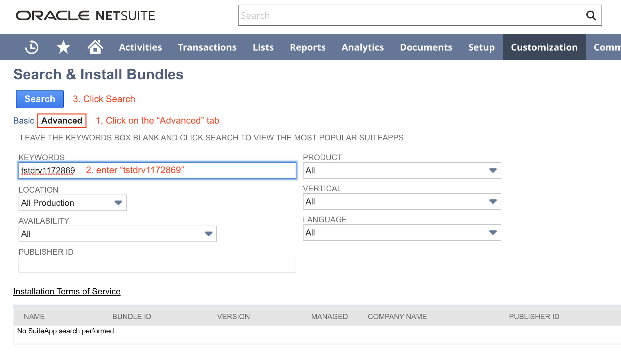The width and height of the screenshot is (621, 364).
Task: Expand the Language dropdown
Action: coord(492,233)
